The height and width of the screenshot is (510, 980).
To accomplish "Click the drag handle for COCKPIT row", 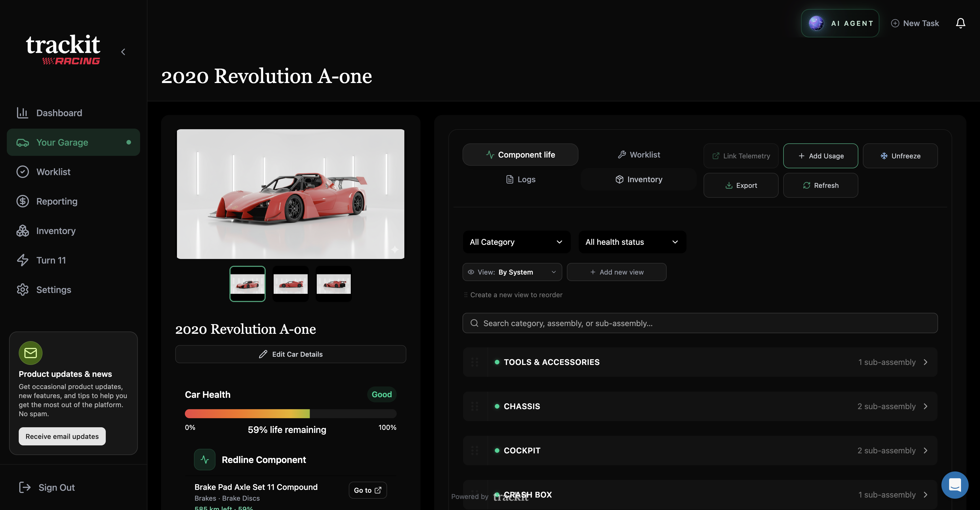I will [474, 450].
